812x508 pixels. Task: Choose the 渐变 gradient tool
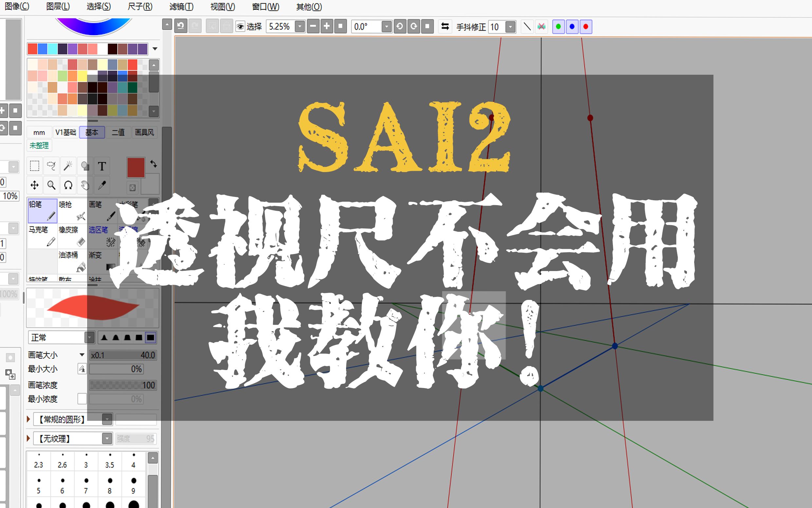pos(102,262)
